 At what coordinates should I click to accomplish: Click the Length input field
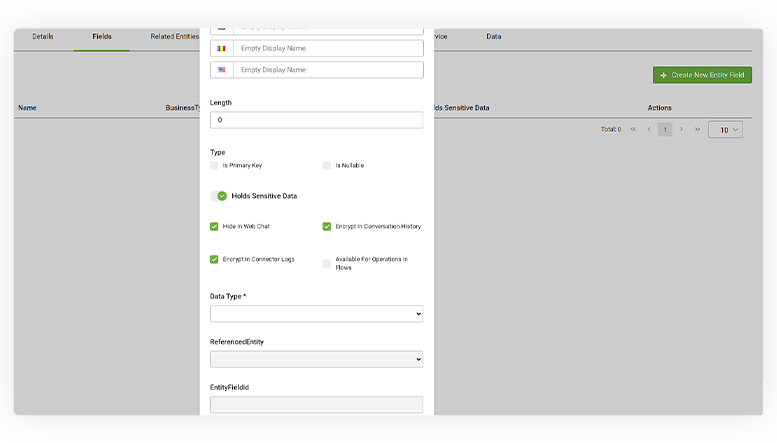[316, 120]
